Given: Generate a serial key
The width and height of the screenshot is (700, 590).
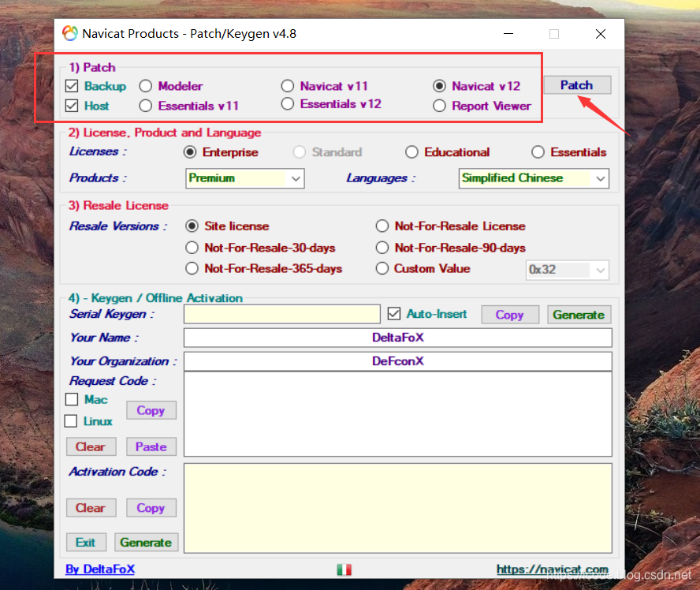Looking at the screenshot, I should click(x=579, y=315).
